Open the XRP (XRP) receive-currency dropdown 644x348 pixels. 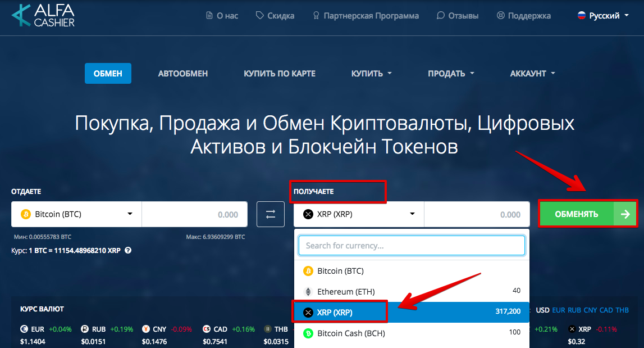pos(359,214)
